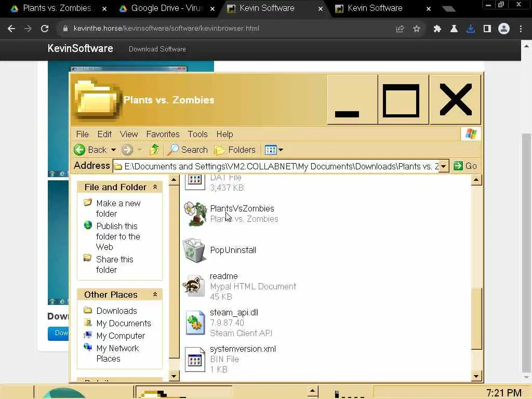The height and width of the screenshot is (399, 532).
Task: Click the green Back arrow icon
Action: point(79,150)
